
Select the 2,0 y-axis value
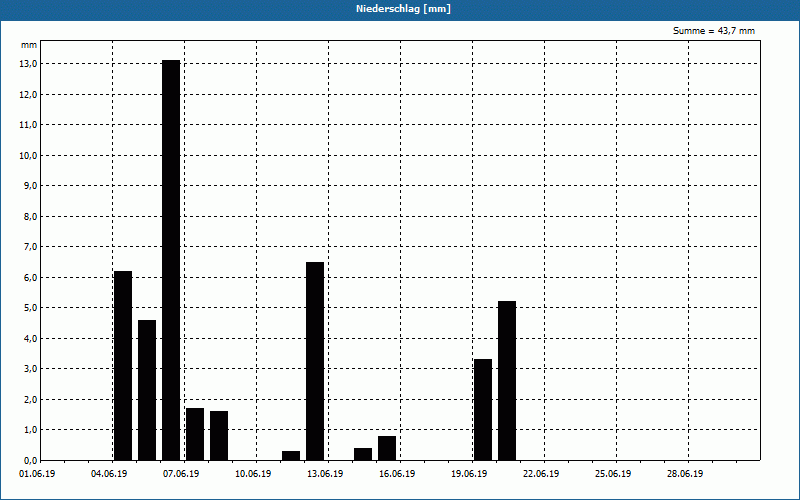pyautogui.click(x=31, y=399)
